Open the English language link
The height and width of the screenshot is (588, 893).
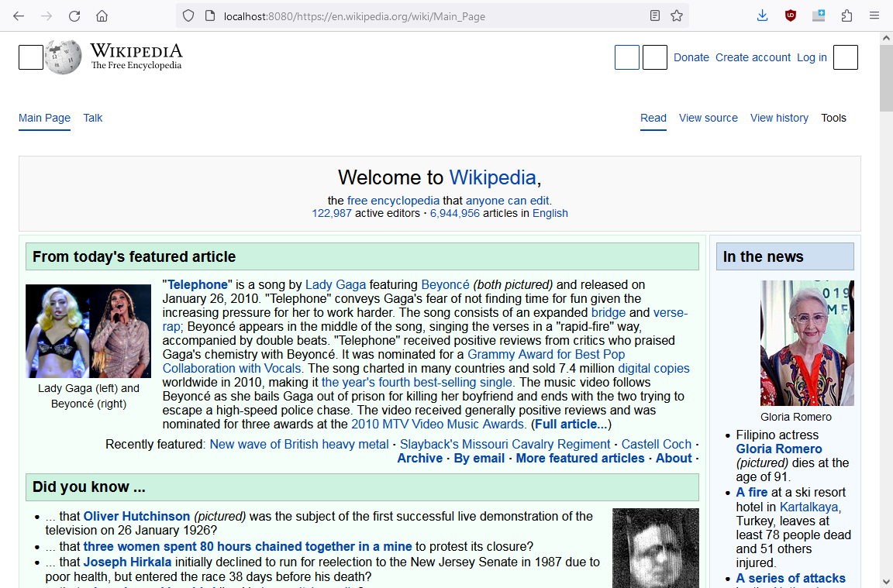coord(550,213)
